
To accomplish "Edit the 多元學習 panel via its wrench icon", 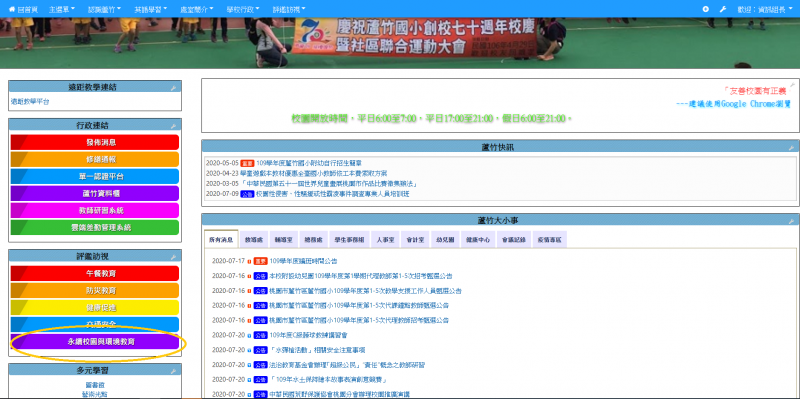I will pyautogui.click(x=173, y=371).
